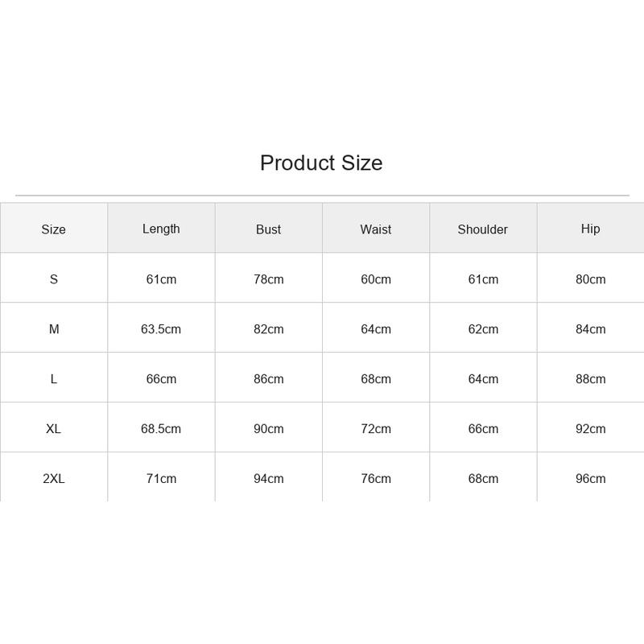Click the 63.5cm length cell
The image size is (644, 644).
tap(161, 329)
